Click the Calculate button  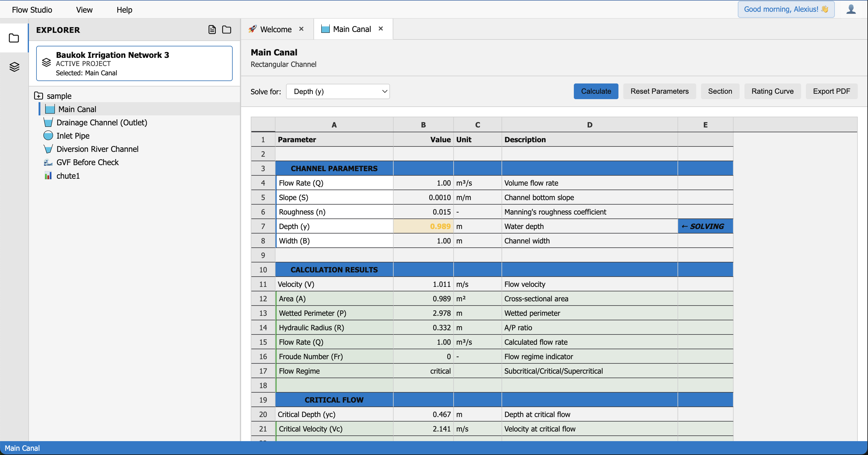596,91
